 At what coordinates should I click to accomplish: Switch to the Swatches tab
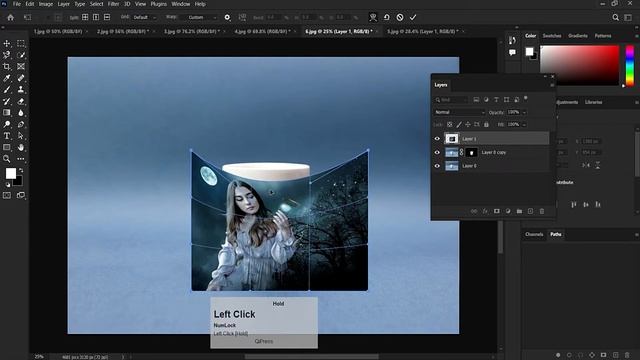pyautogui.click(x=552, y=36)
